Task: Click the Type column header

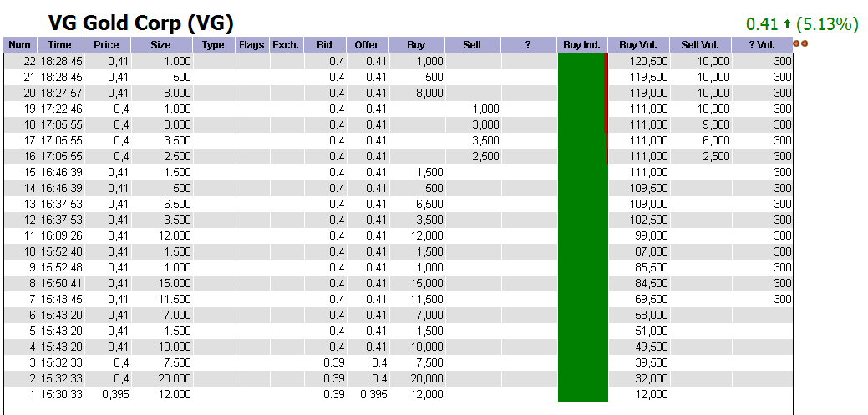Action: 214,45
